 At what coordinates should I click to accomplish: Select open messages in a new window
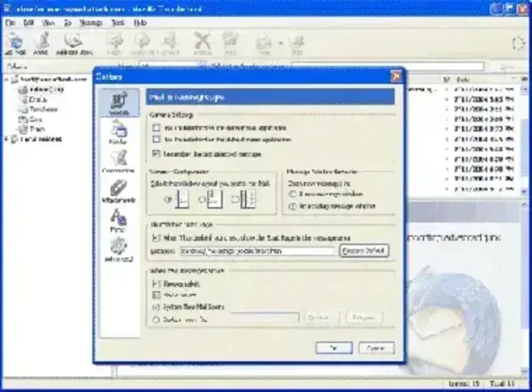[292, 194]
